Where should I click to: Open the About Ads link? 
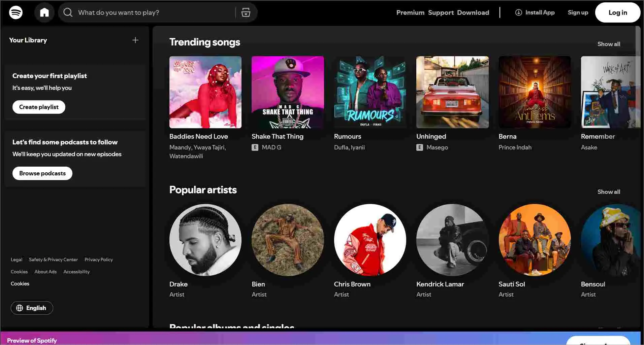45,271
